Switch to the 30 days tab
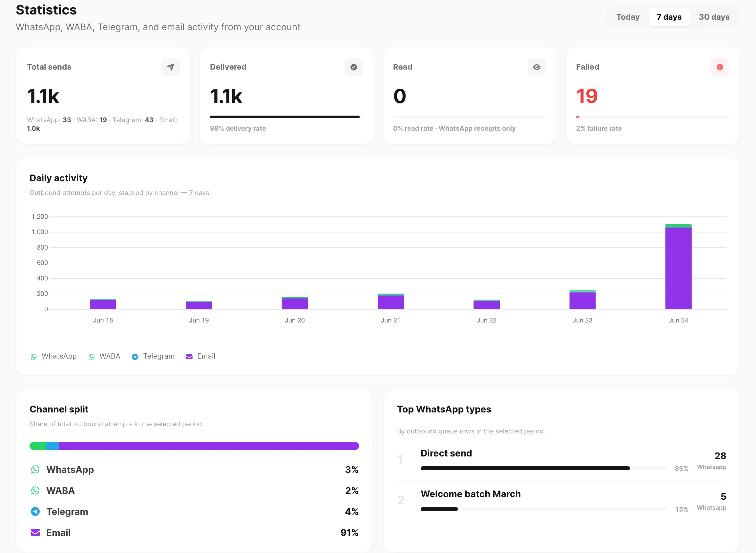 (x=714, y=17)
